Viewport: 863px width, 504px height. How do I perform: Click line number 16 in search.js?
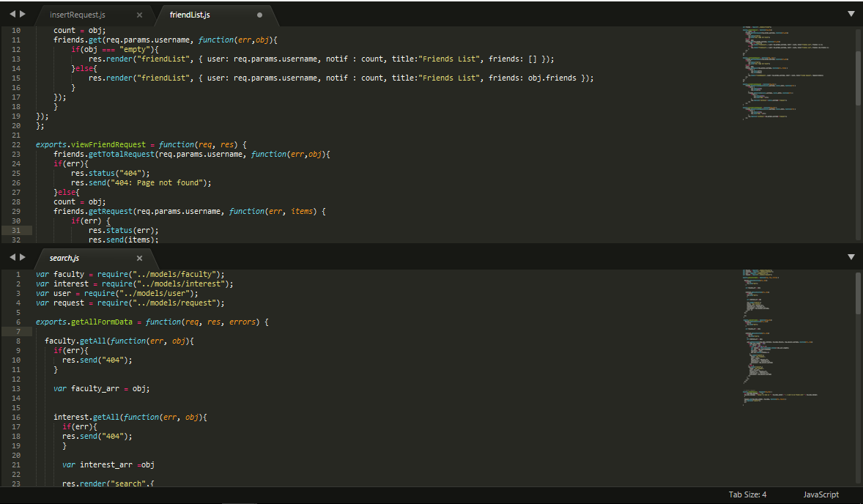(x=16, y=417)
